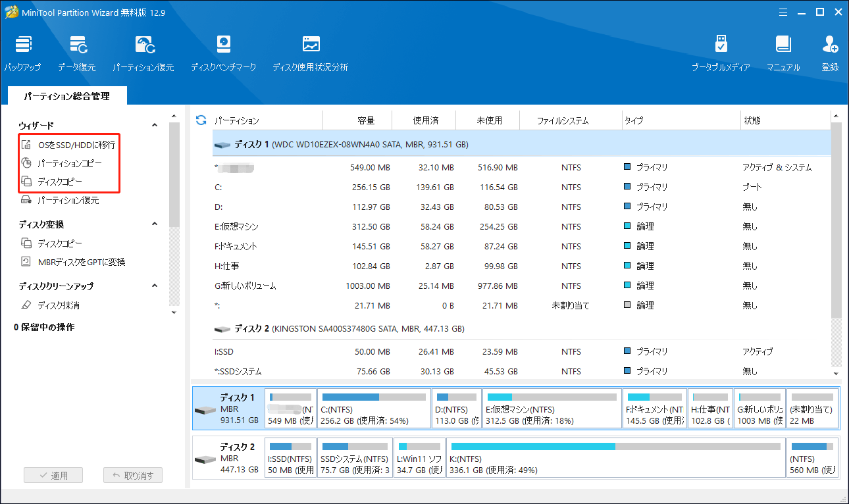Click H:仕事 block in disk map
Viewport: 849px width, 504px height.
(x=710, y=409)
